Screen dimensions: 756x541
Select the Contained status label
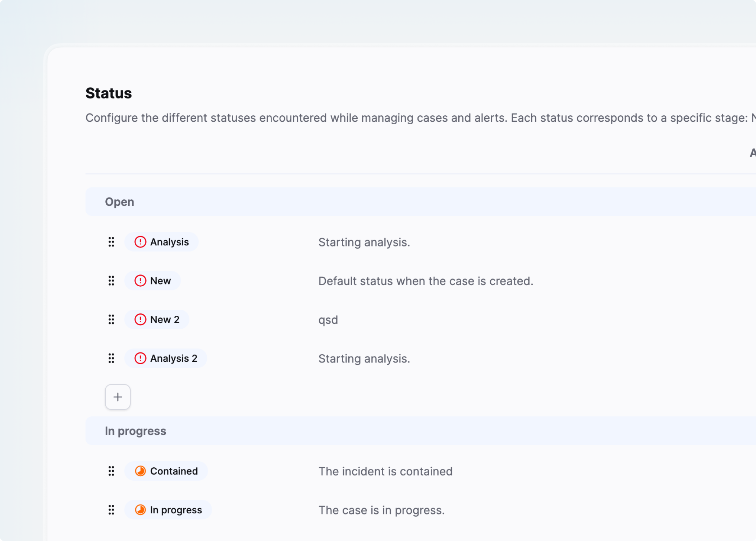[174, 471]
